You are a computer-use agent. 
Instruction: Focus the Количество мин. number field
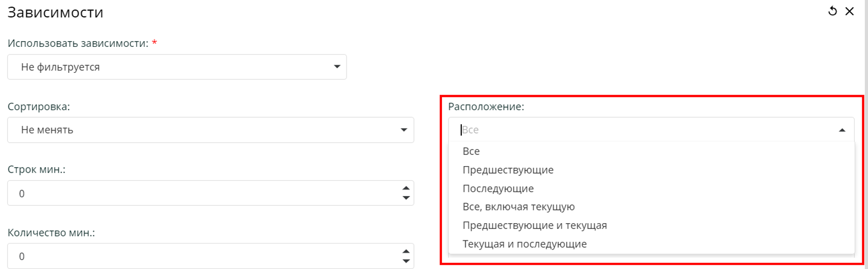tap(204, 256)
